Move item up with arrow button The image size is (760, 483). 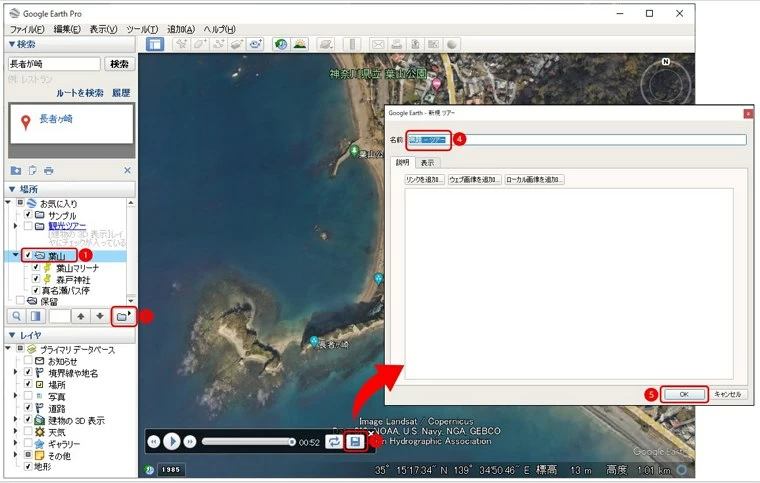81,316
